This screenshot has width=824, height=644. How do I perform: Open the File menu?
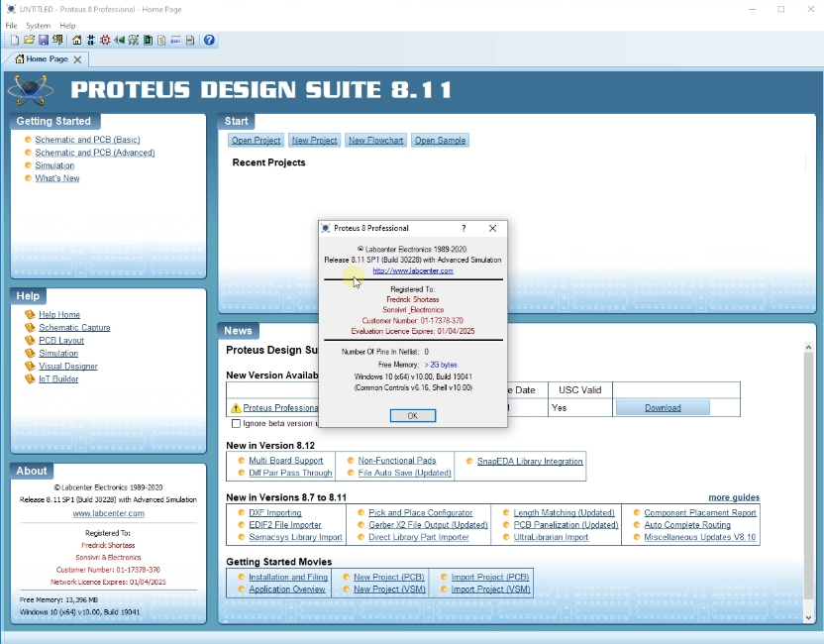tap(10, 26)
